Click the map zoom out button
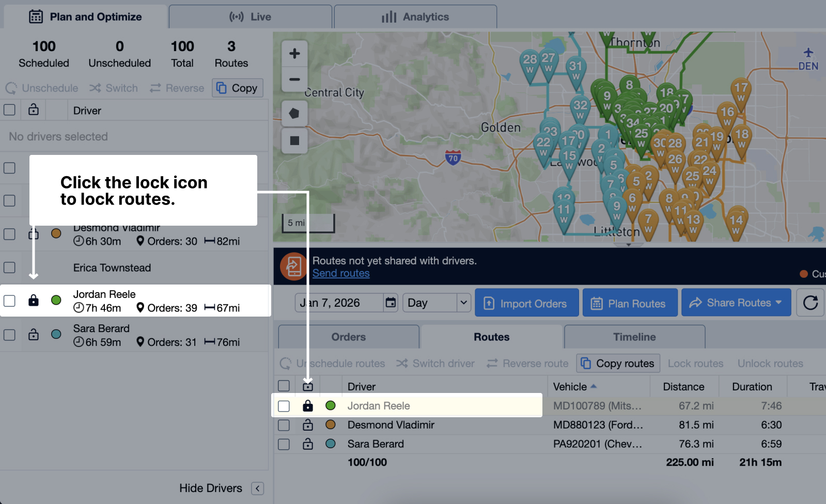The width and height of the screenshot is (826, 504). pyautogui.click(x=294, y=80)
